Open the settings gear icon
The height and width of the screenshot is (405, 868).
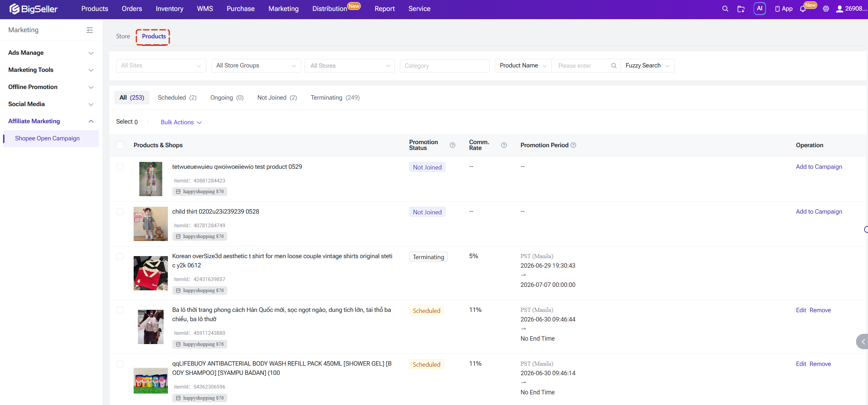[x=826, y=9]
